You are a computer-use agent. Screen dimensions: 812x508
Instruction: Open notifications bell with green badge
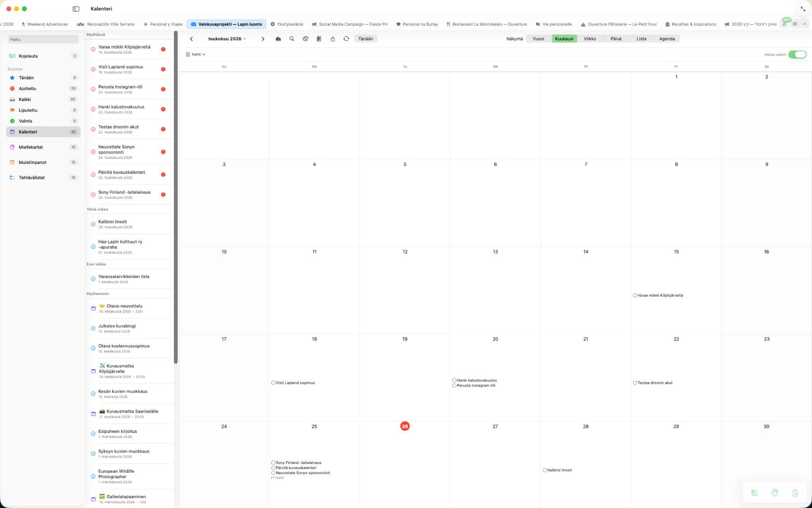785,23
